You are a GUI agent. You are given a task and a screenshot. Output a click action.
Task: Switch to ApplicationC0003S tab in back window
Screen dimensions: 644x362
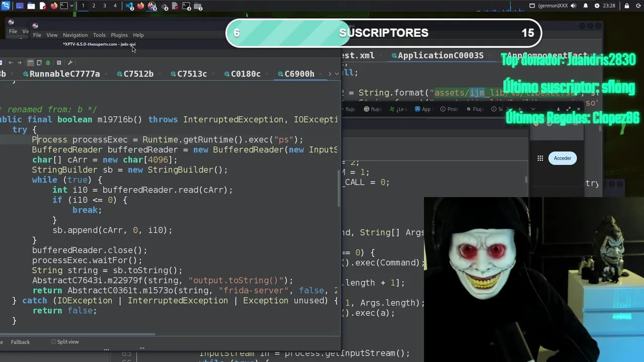(x=440, y=55)
